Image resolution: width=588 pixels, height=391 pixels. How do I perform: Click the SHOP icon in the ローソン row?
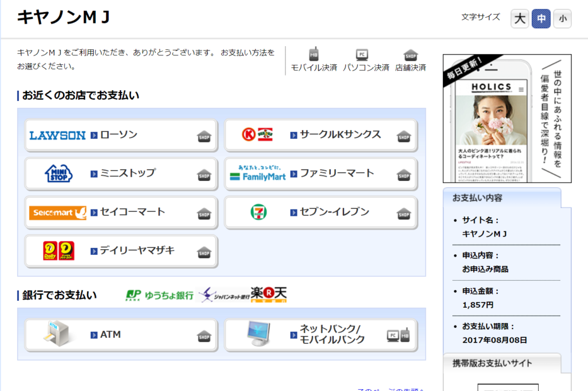click(x=204, y=136)
